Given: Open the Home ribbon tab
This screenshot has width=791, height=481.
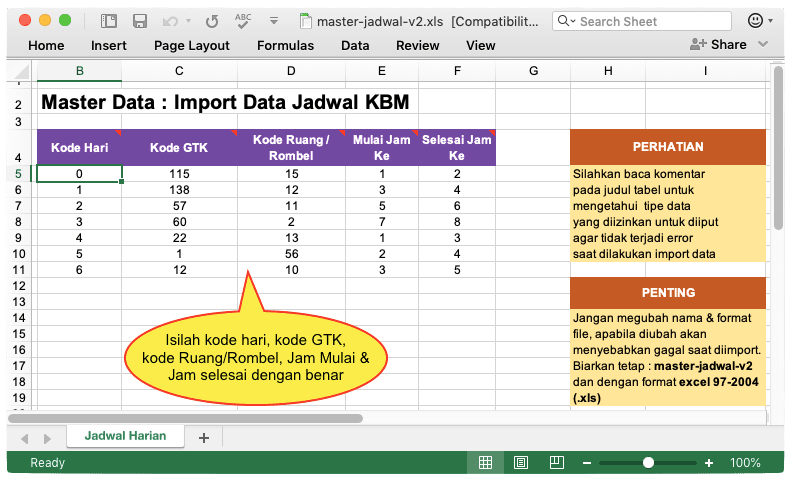Looking at the screenshot, I should point(46,45).
